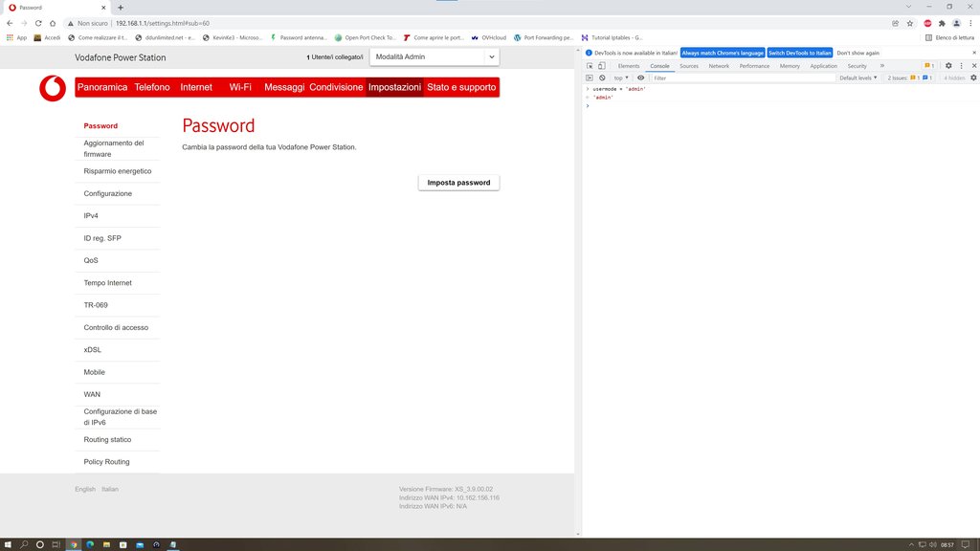Go back to the previous page
The image size is (980, 551).
coord(10,23)
